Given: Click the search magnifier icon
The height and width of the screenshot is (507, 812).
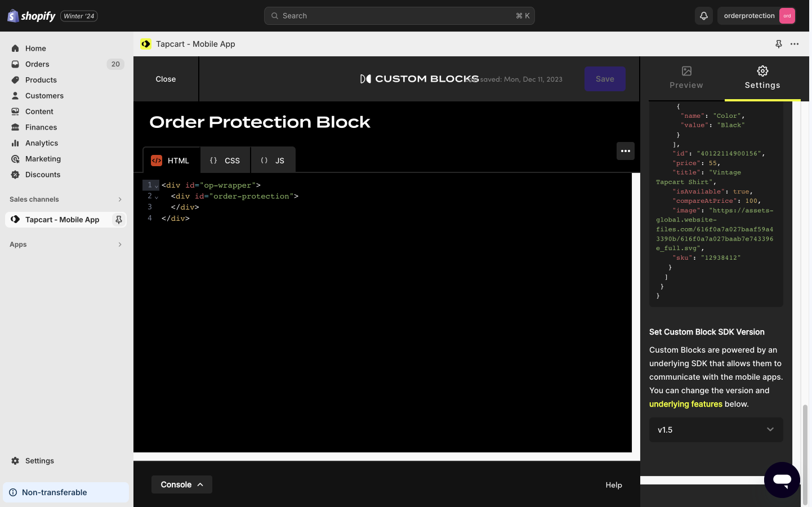Looking at the screenshot, I should tap(275, 16).
